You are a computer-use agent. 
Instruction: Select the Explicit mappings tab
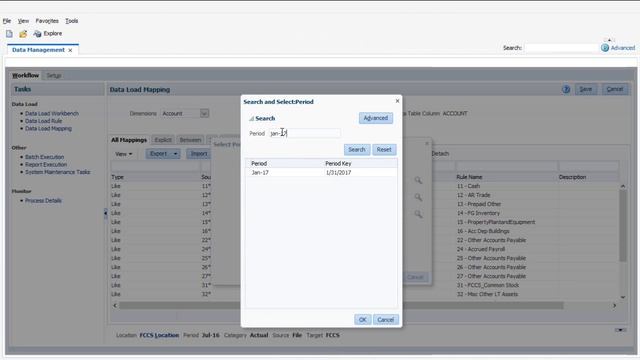163,140
